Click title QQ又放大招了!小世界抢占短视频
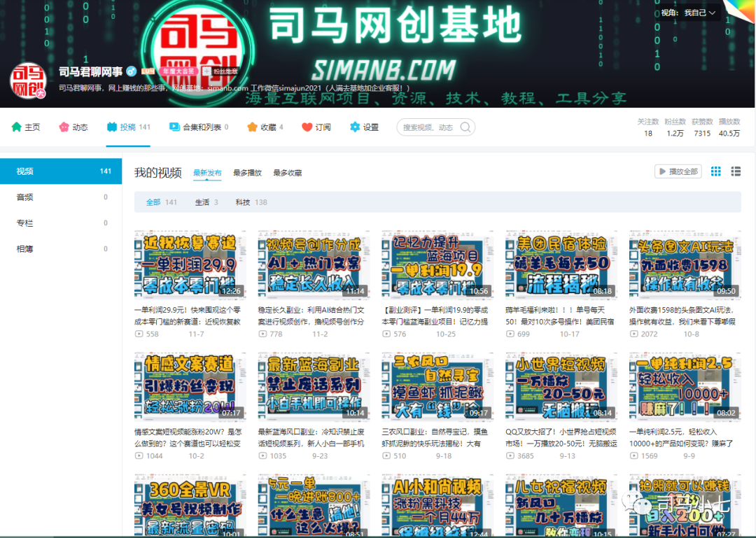The height and width of the screenshot is (538, 756). [561, 438]
